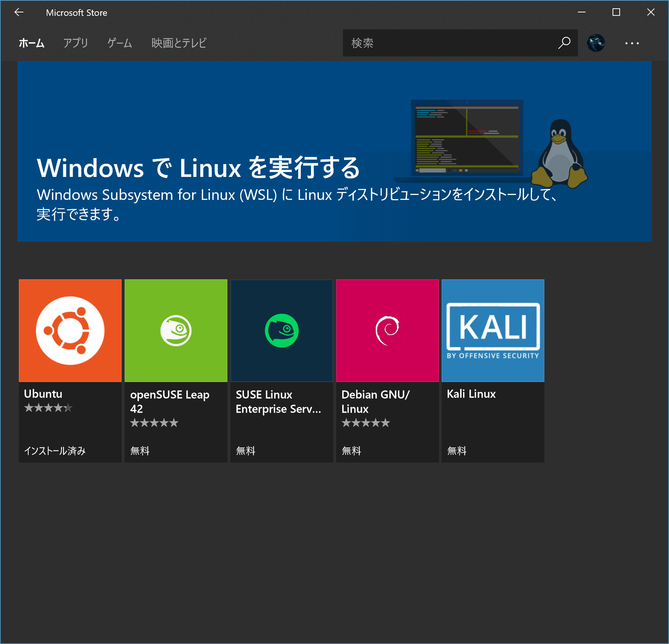This screenshot has width=669, height=644.
Task: Click 無料 price under openSUSE Leap 42
Action: pos(140,451)
